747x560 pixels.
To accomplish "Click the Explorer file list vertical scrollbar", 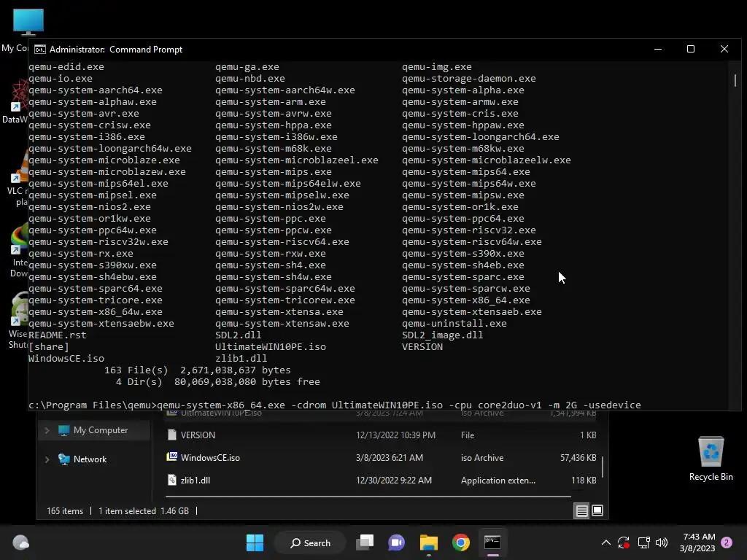I will 603,467.
